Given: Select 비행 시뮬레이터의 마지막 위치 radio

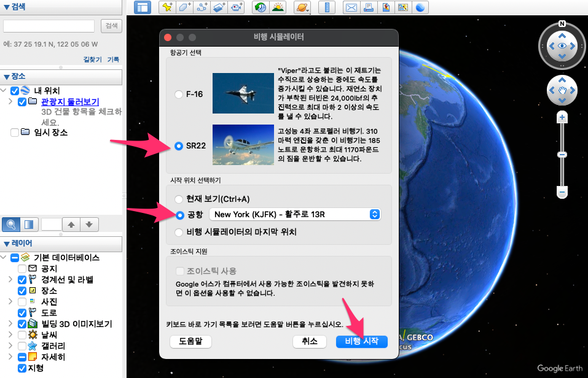Looking at the screenshot, I should click(x=179, y=233).
